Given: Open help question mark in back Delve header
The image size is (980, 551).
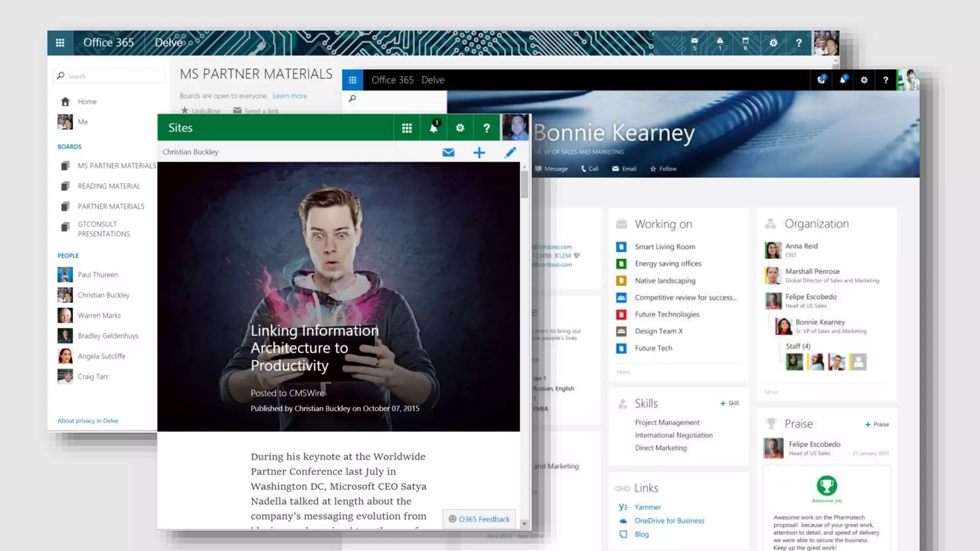Looking at the screenshot, I should pyautogui.click(x=799, y=43).
